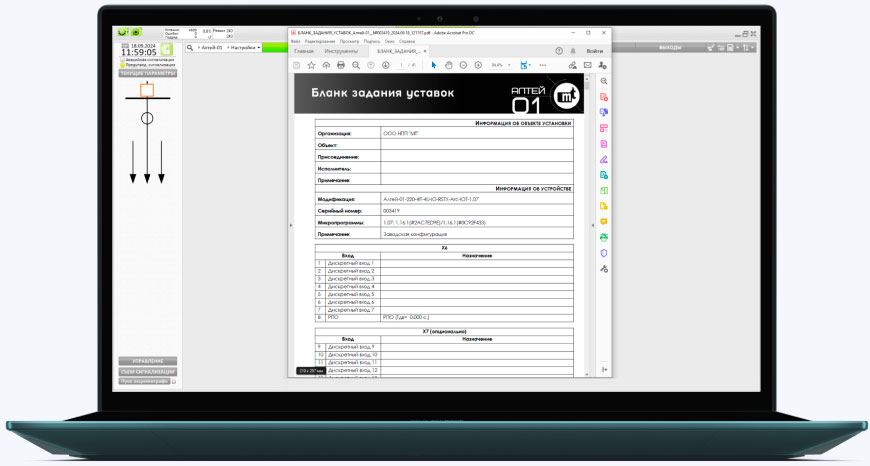Open the Comment tool in right sidebar
The image size is (870, 466).
point(604,220)
